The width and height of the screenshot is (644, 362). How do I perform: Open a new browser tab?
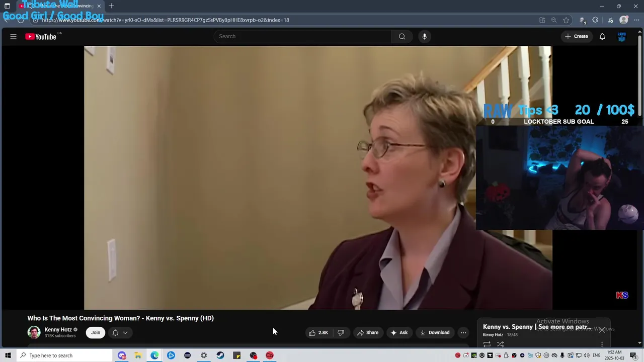coord(111,6)
